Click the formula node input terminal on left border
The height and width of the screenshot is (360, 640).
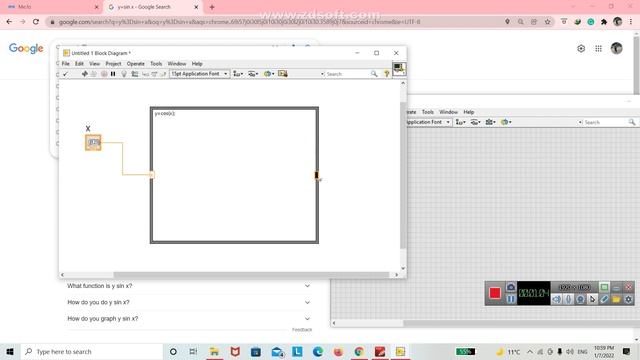[151, 175]
